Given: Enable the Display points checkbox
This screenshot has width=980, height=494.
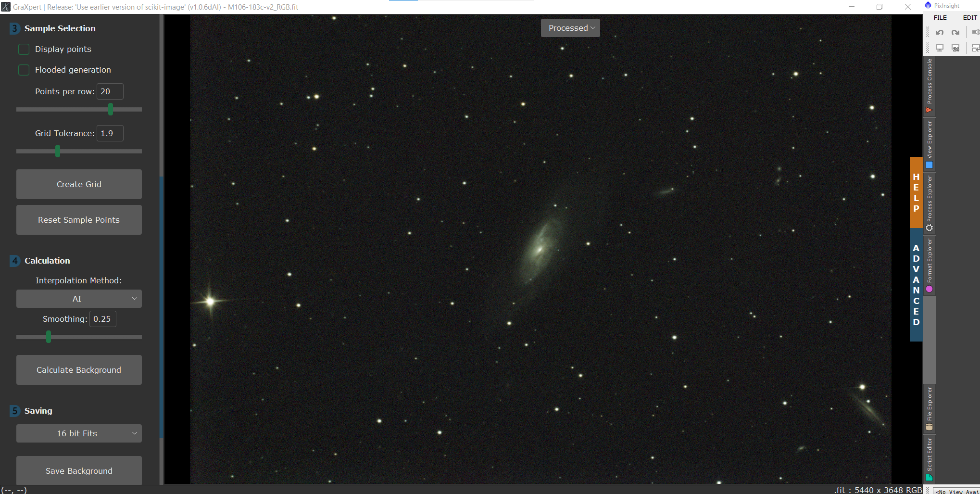Looking at the screenshot, I should [24, 49].
